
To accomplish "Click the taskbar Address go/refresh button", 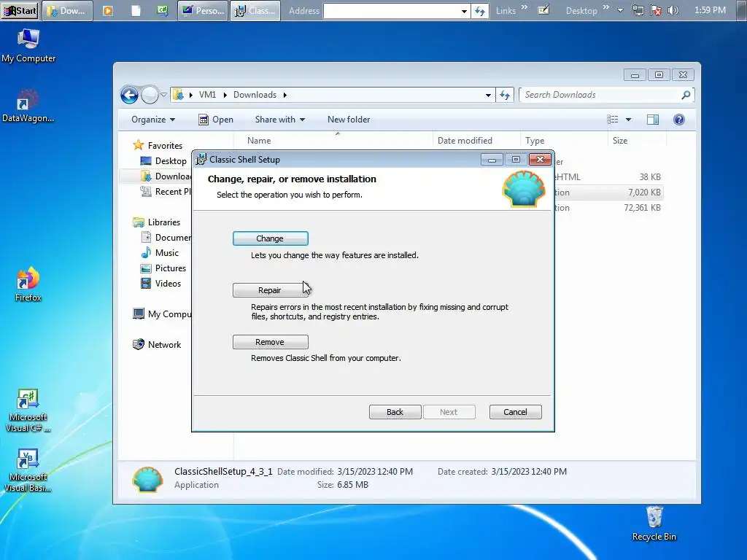I will (480, 11).
